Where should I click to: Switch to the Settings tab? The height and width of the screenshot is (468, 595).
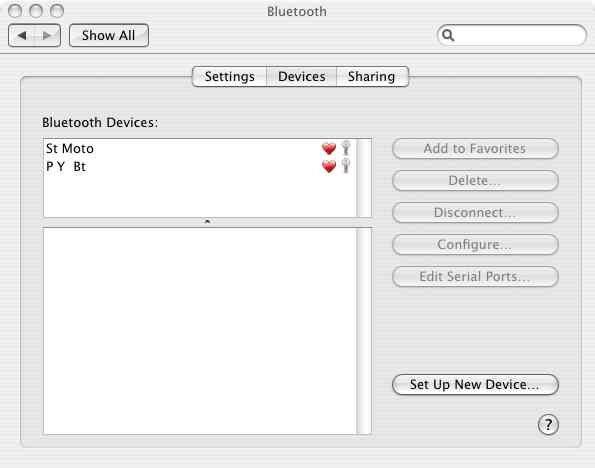pyautogui.click(x=230, y=76)
